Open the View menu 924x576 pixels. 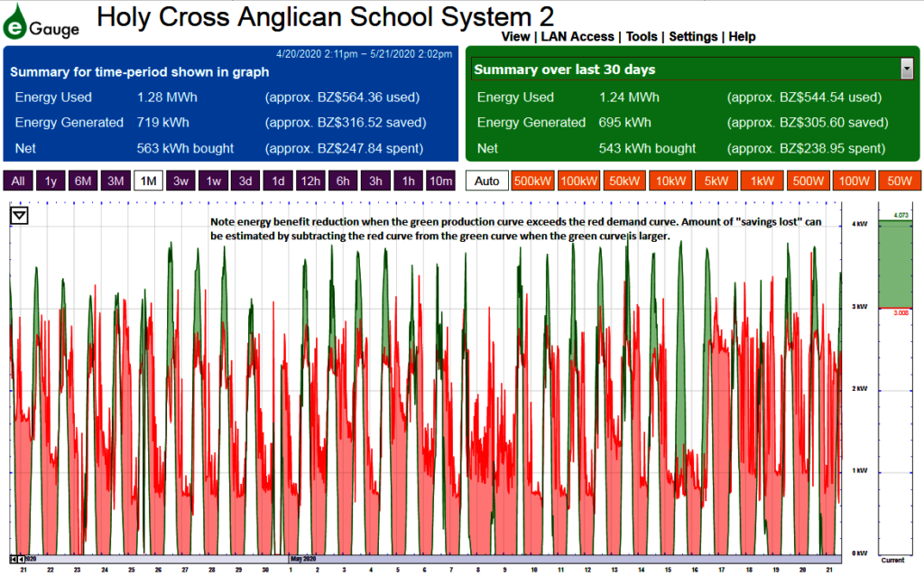coord(515,36)
